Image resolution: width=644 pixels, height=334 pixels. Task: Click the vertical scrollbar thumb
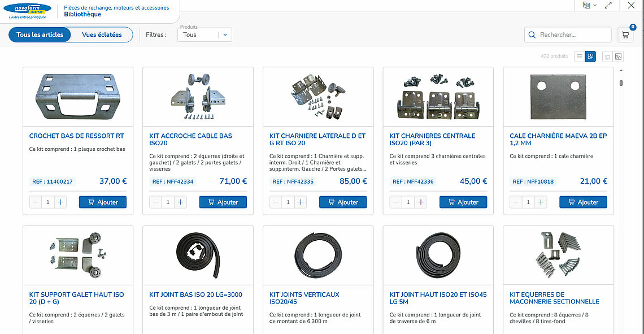621,83
